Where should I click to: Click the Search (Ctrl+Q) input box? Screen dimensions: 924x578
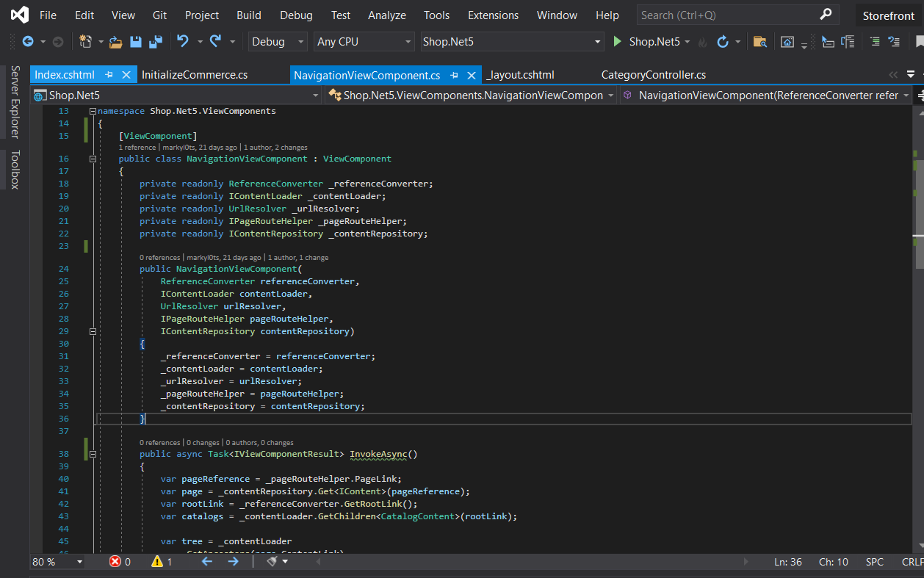coord(727,15)
